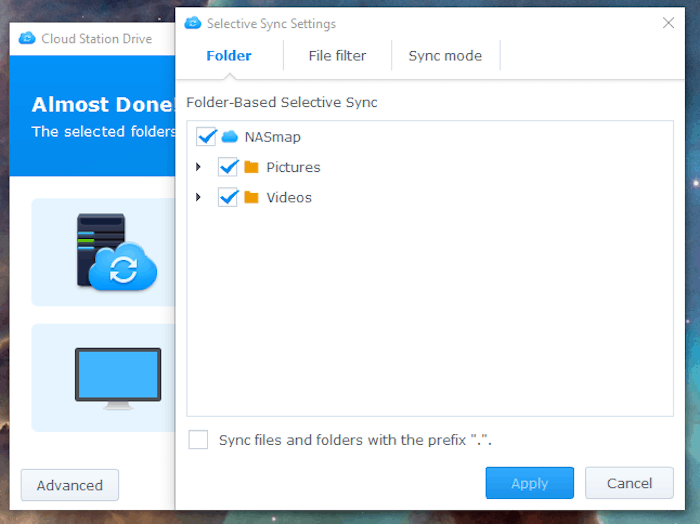Image resolution: width=700 pixels, height=524 pixels.
Task: Select the Folder tab
Action: click(x=229, y=56)
